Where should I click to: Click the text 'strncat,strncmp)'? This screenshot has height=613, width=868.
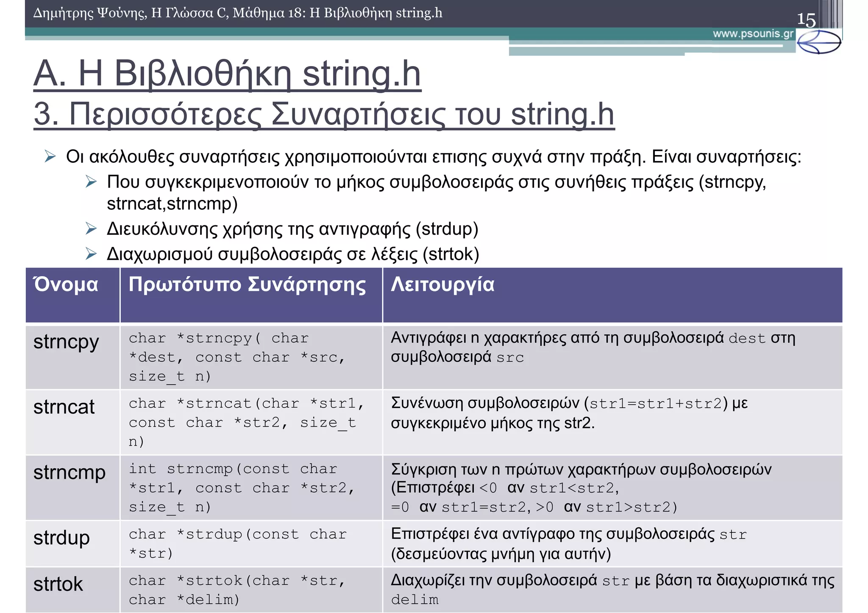click(x=172, y=203)
